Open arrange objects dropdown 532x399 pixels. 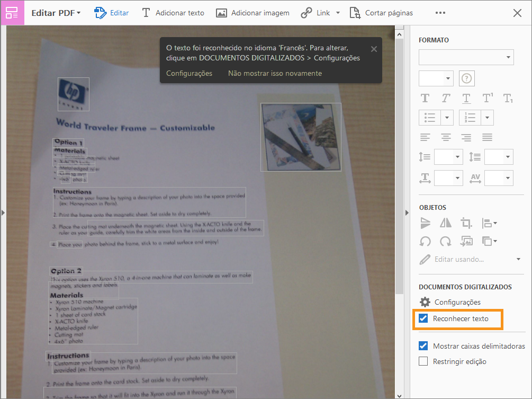point(489,242)
